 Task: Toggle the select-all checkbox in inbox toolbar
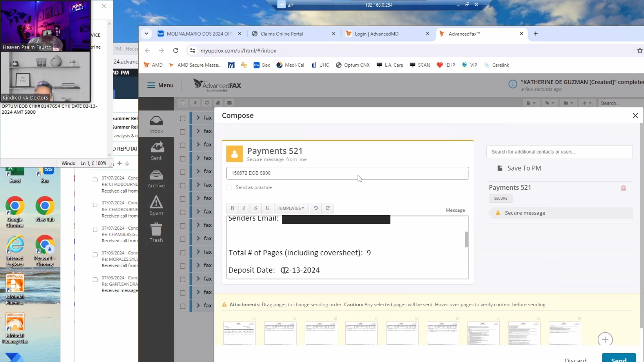point(182,103)
